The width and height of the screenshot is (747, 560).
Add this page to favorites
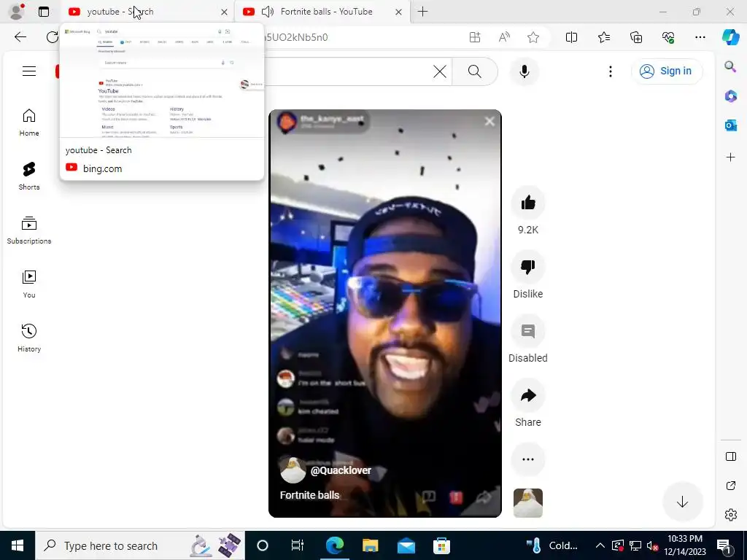click(x=533, y=37)
